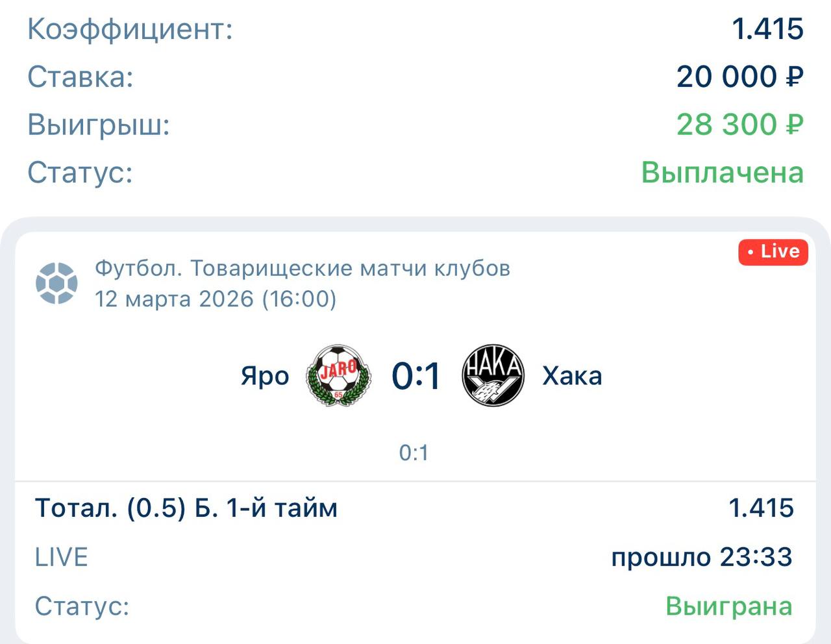Viewport: 831px width, 644px height.
Task: Click the red Live badge
Action: (773, 252)
